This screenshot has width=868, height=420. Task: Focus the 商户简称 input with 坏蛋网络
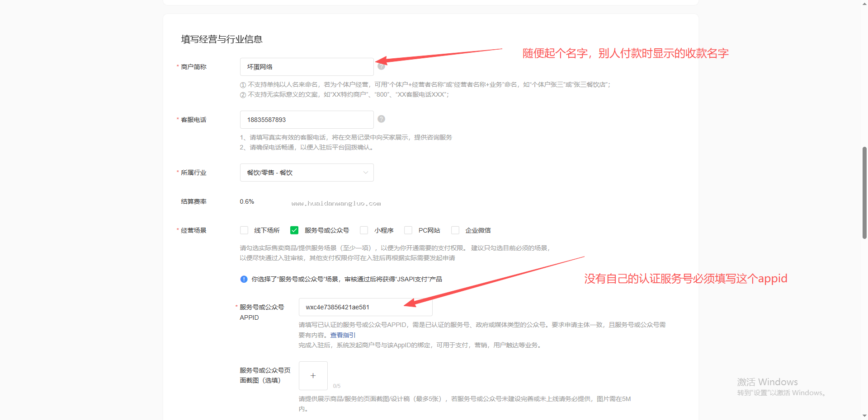307,67
